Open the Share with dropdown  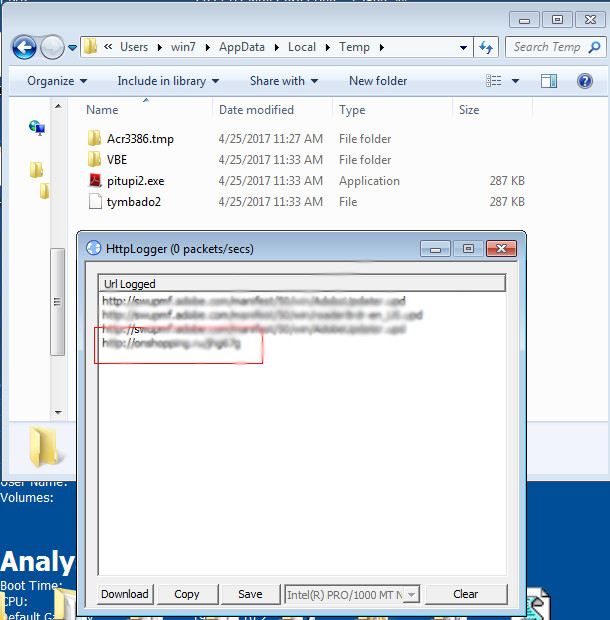click(x=283, y=81)
